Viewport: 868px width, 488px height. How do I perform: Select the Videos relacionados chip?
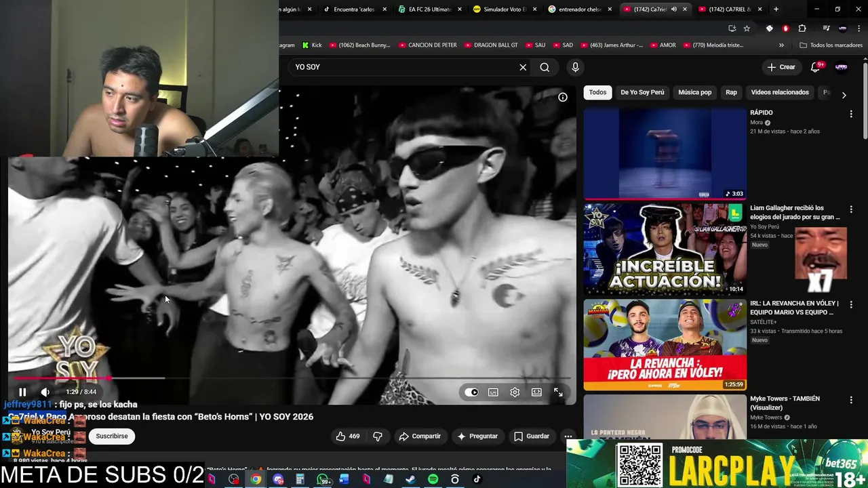[x=780, y=92]
